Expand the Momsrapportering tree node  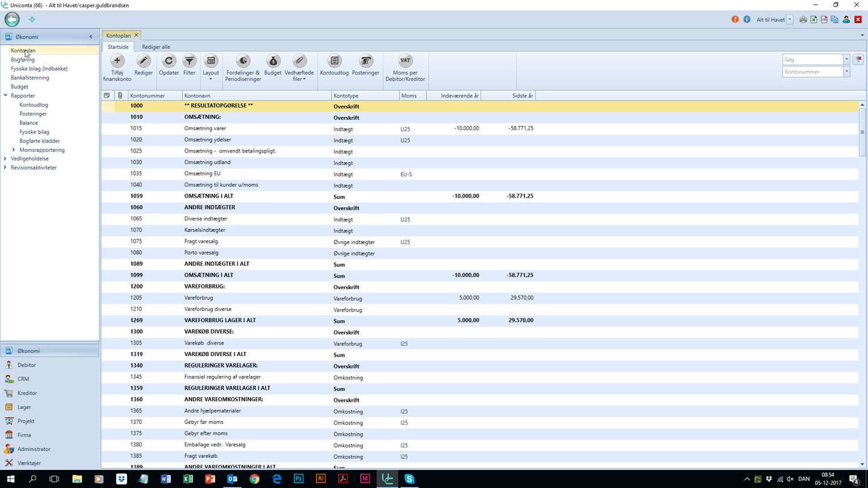pyautogui.click(x=14, y=150)
